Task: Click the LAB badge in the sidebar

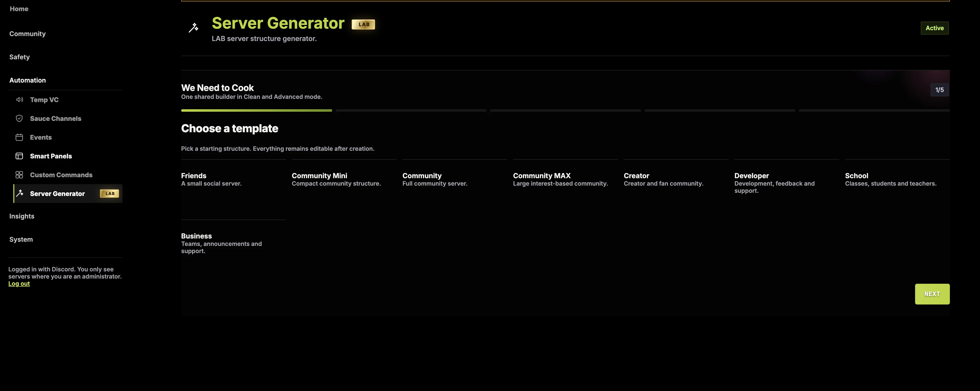Action: (110, 194)
